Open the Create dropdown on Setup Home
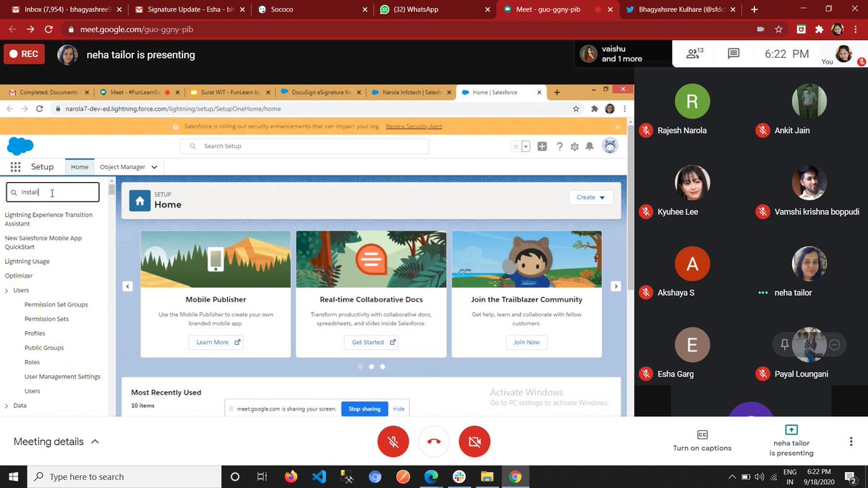 590,197
